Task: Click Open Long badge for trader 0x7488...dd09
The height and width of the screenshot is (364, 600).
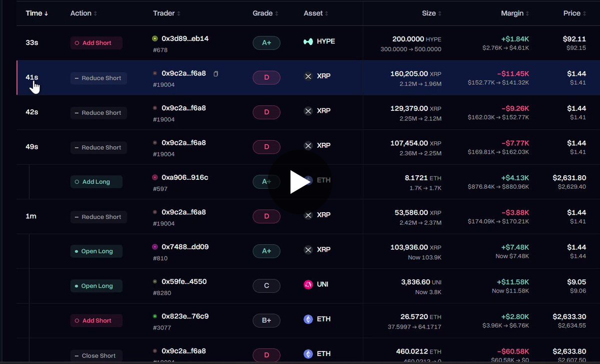Action: click(x=96, y=251)
